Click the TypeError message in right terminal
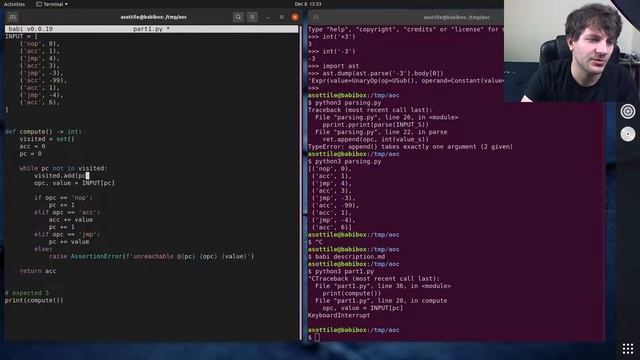Viewport: 640px width, 360px height. point(410,147)
